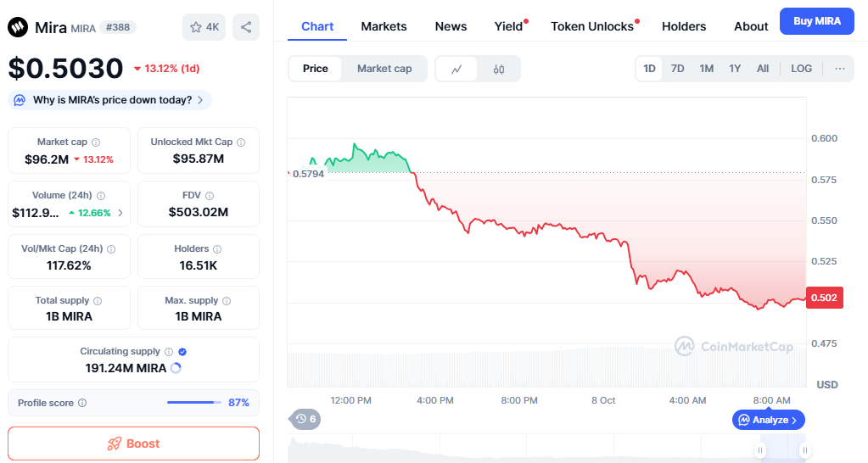Viewport: 868px width, 463px height.
Task: Click the share icon next to watchlist
Action: click(245, 27)
